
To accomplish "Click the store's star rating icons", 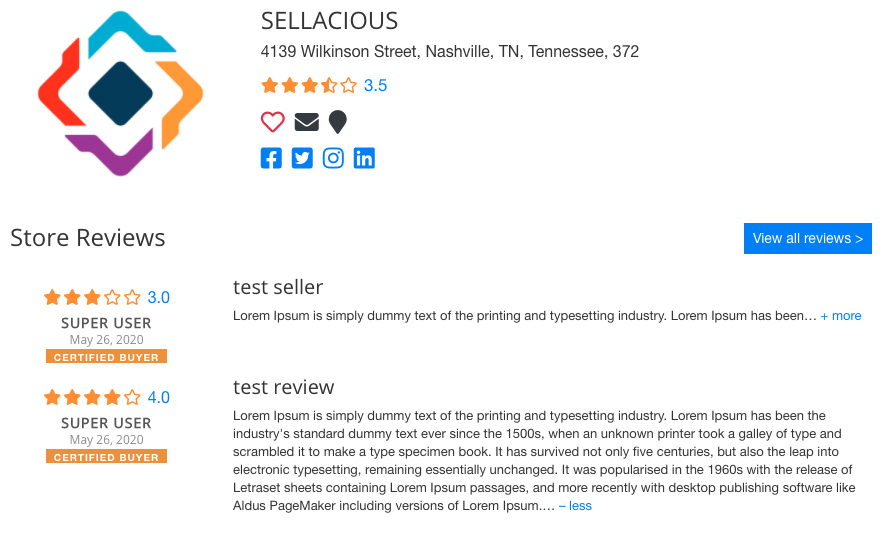I will [309, 86].
